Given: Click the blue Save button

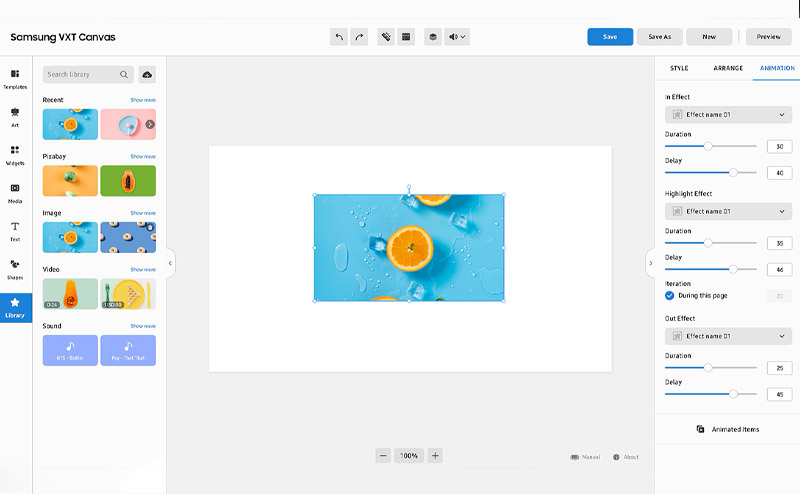Looking at the screenshot, I should pyautogui.click(x=609, y=37).
